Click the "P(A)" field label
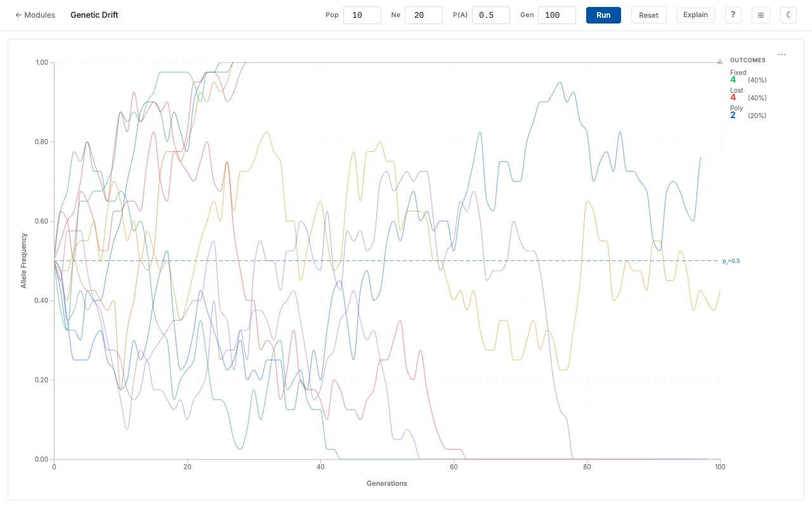Viewport: 812px width, 508px height. click(x=461, y=15)
